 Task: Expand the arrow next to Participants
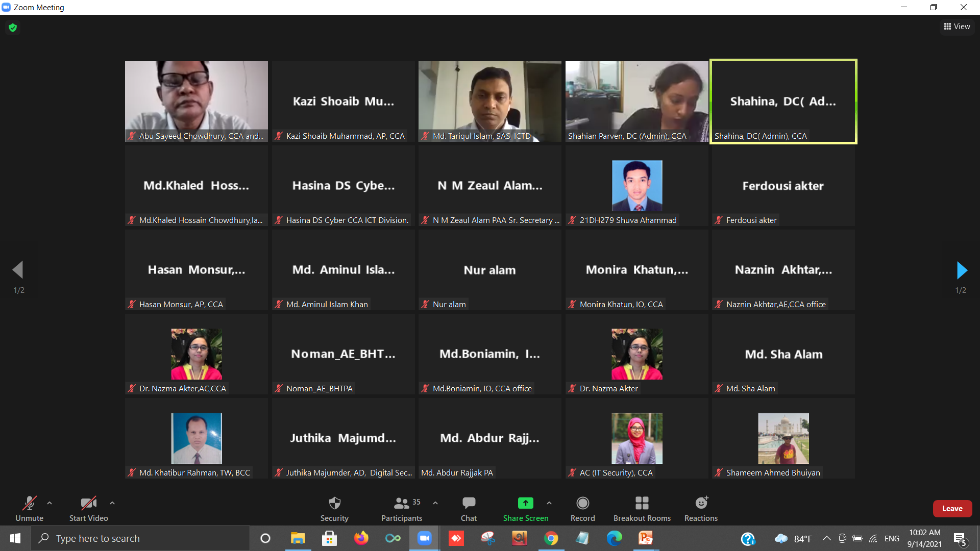(x=435, y=503)
